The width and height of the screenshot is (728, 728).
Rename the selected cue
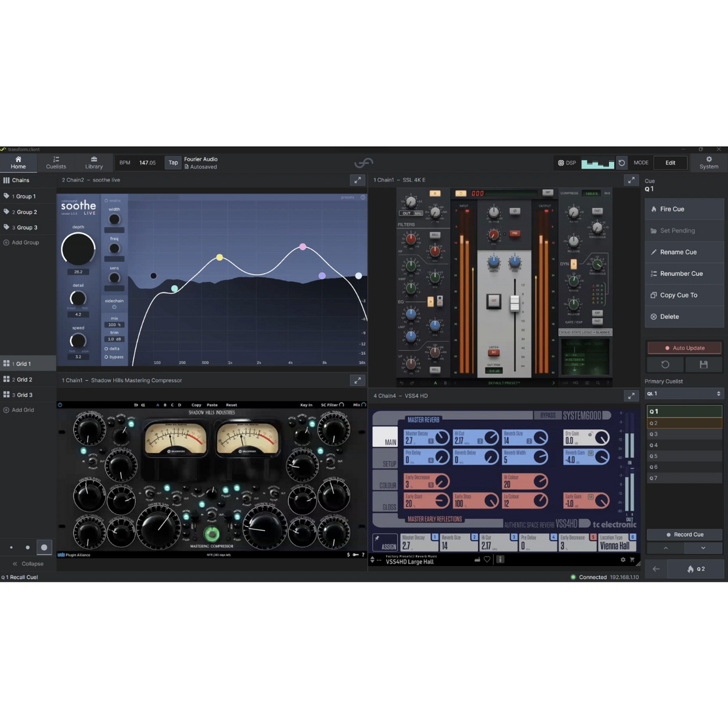coord(684,252)
